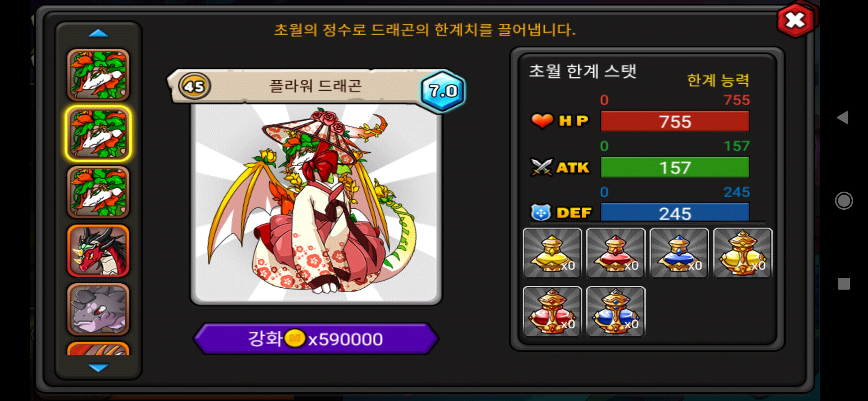This screenshot has width=868, height=401.
Task: Choose the gray sleeping dragon thumbnail
Action: (x=98, y=309)
